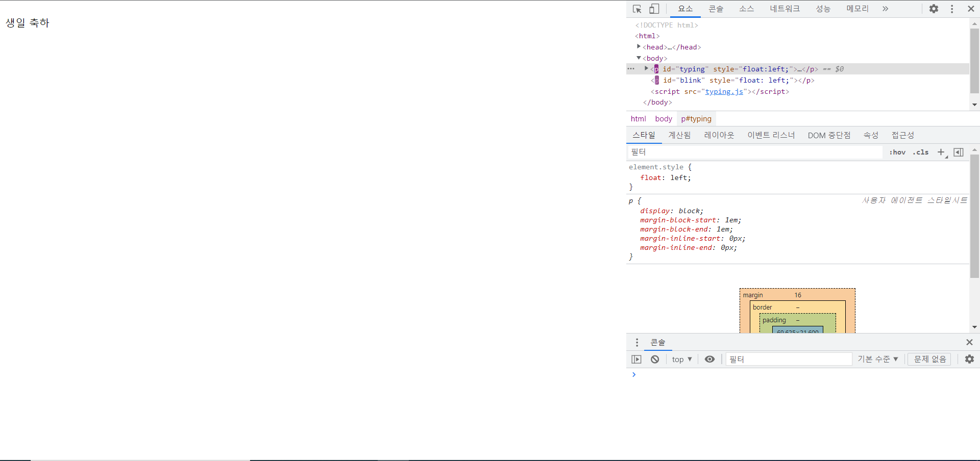Select html in the breadcrumb

pyautogui.click(x=639, y=119)
